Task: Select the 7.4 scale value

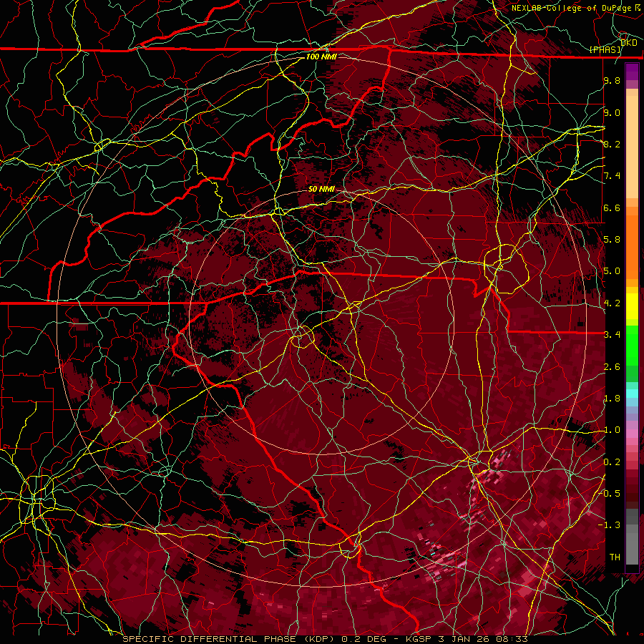Action: click(x=612, y=176)
